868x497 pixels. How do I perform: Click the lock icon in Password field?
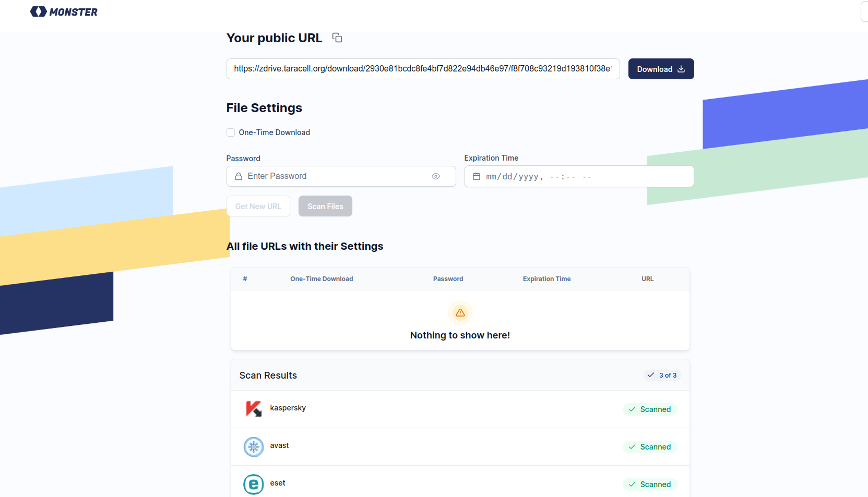pyautogui.click(x=239, y=176)
